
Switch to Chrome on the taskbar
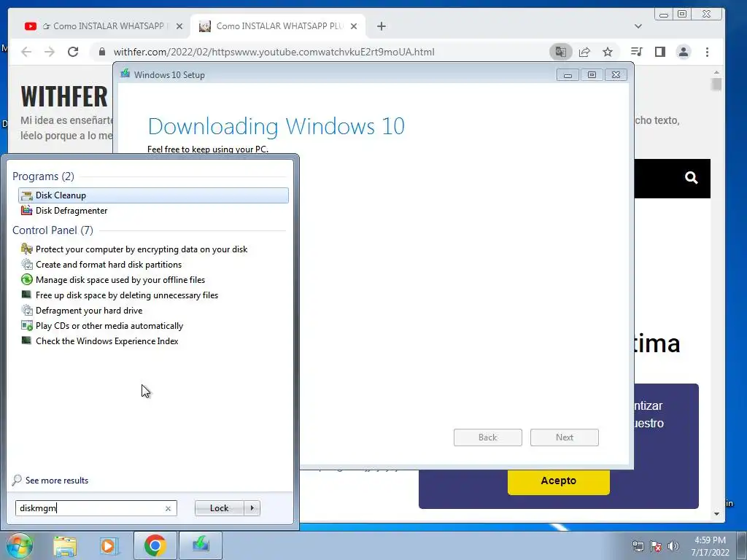point(155,545)
